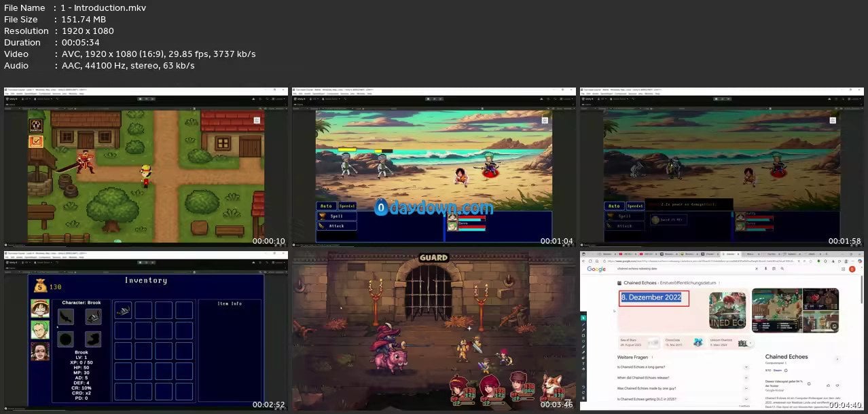Open the Unicorn Overlord card

point(729,343)
